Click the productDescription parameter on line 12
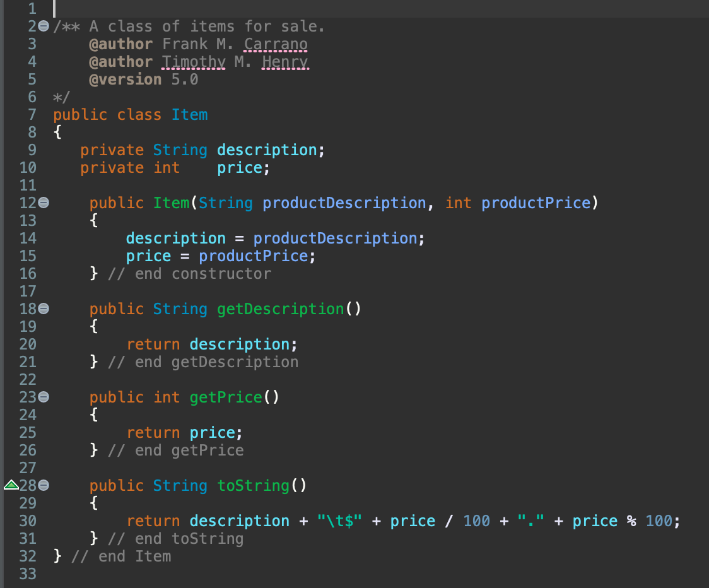This screenshot has height=588, width=709. click(x=344, y=203)
